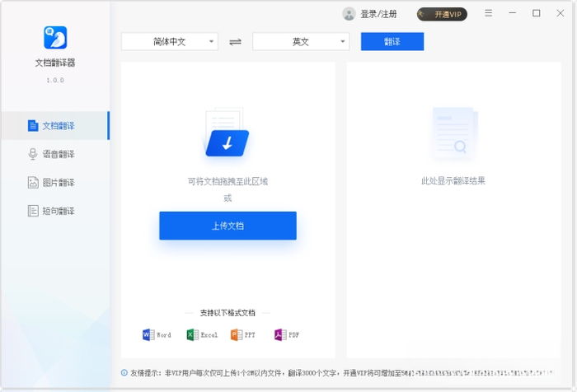Minimize the translator window
Image resolution: width=577 pixels, height=392 pixels.
512,13
